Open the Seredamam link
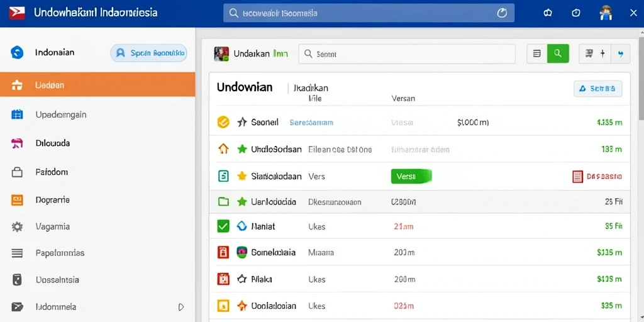 tap(311, 123)
